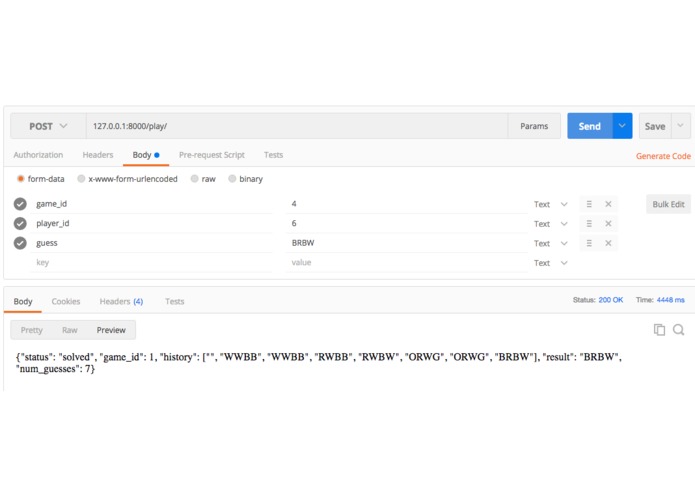
Task: Click the guess key field
Action: (x=152, y=243)
